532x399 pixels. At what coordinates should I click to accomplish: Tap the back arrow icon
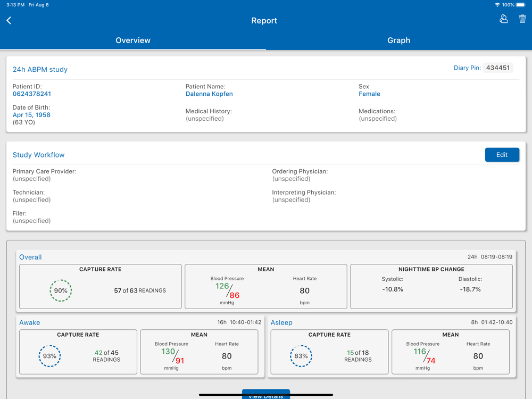click(x=9, y=20)
